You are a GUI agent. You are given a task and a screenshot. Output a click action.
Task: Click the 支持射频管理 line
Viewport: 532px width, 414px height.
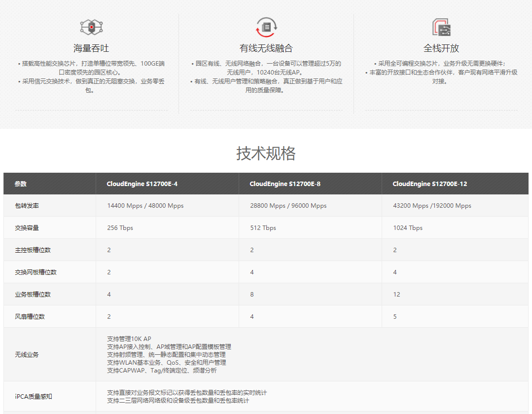coord(167,355)
